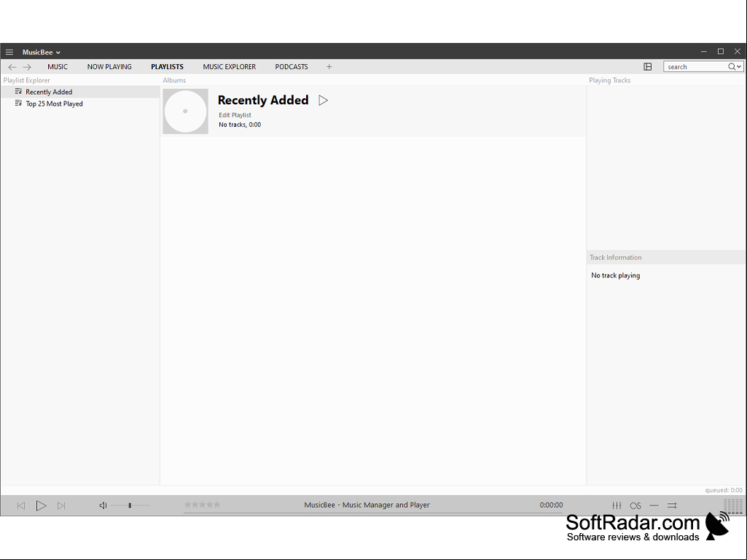747x560 pixels.
Task: Adjust the volume slider
Action: pos(130,505)
